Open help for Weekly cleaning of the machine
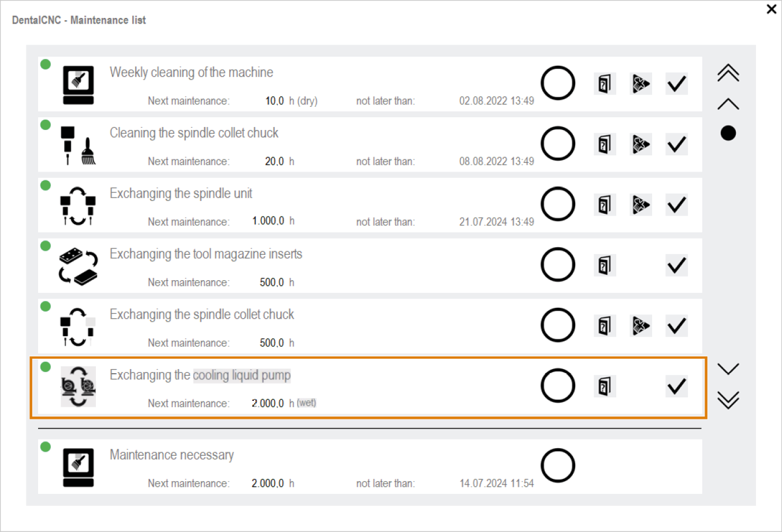The width and height of the screenshot is (782, 532). tap(604, 84)
